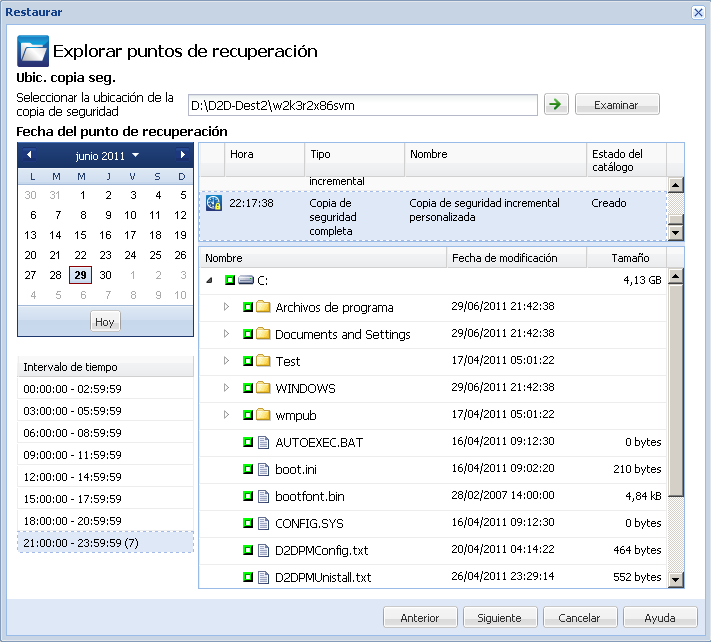Click the backup location path field
Image resolution: width=711 pixels, height=642 pixels.
(x=363, y=105)
